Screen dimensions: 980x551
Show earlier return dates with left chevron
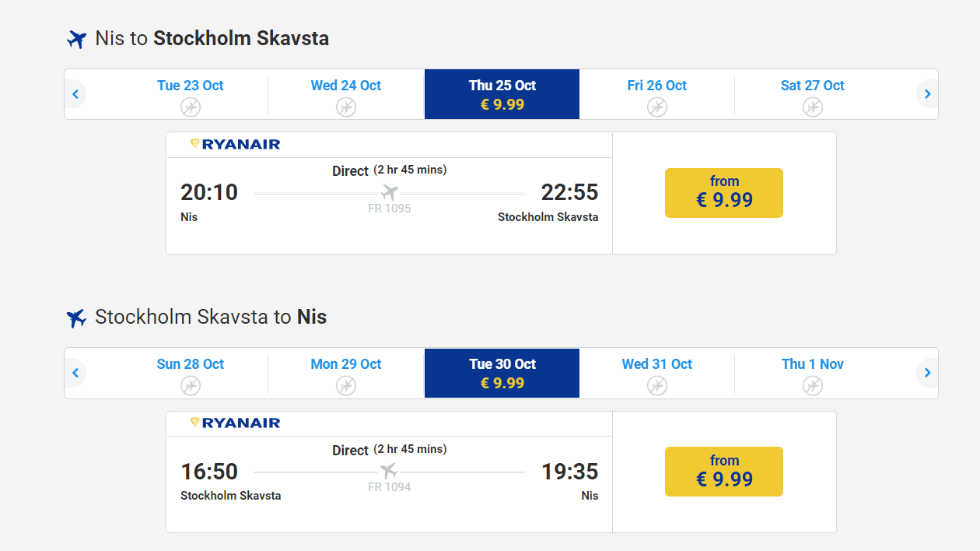[75, 373]
